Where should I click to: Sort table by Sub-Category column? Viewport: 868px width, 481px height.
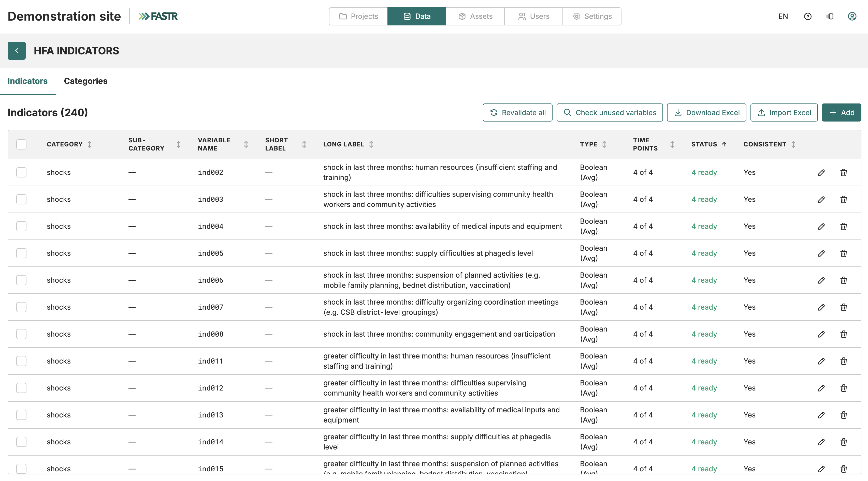[x=179, y=144]
